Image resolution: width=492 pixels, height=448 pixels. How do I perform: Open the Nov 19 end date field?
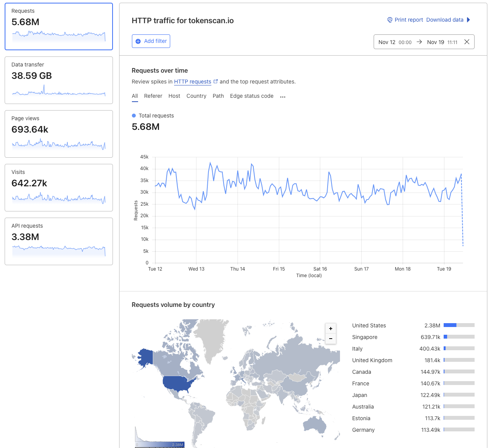point(442,42)
